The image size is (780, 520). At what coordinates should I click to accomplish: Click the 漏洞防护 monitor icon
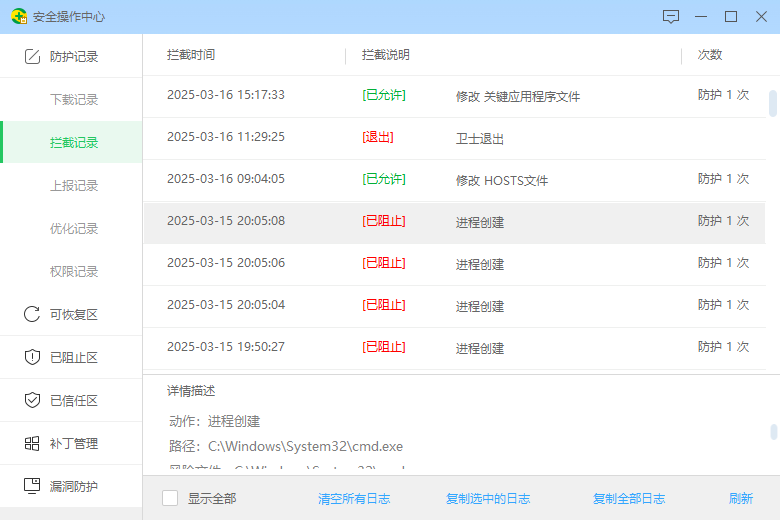[32, 486]
